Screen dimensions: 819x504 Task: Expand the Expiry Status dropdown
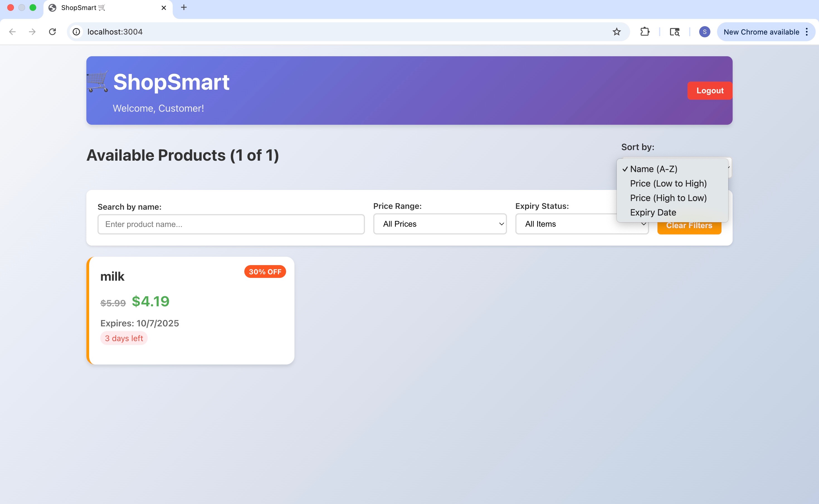coord(567,224)
